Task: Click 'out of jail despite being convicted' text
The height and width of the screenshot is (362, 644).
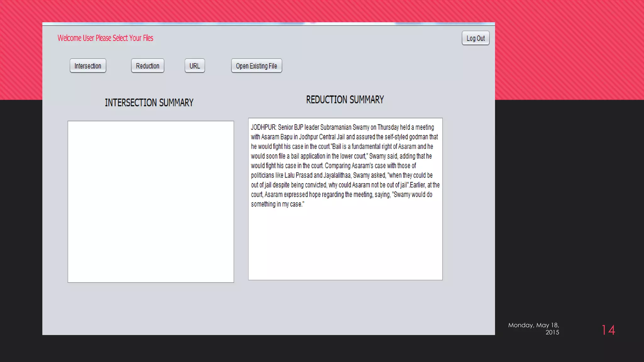Action: (289, 185)
